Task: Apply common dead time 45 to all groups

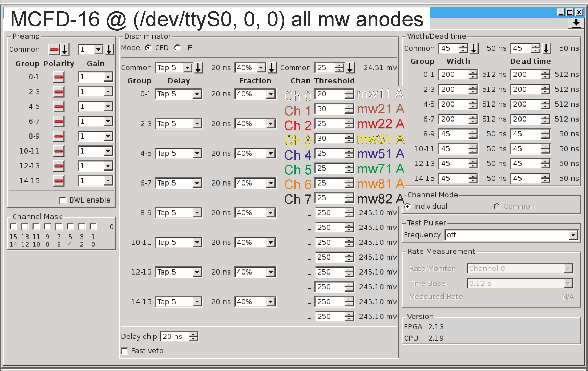Action: coord(547,48)
